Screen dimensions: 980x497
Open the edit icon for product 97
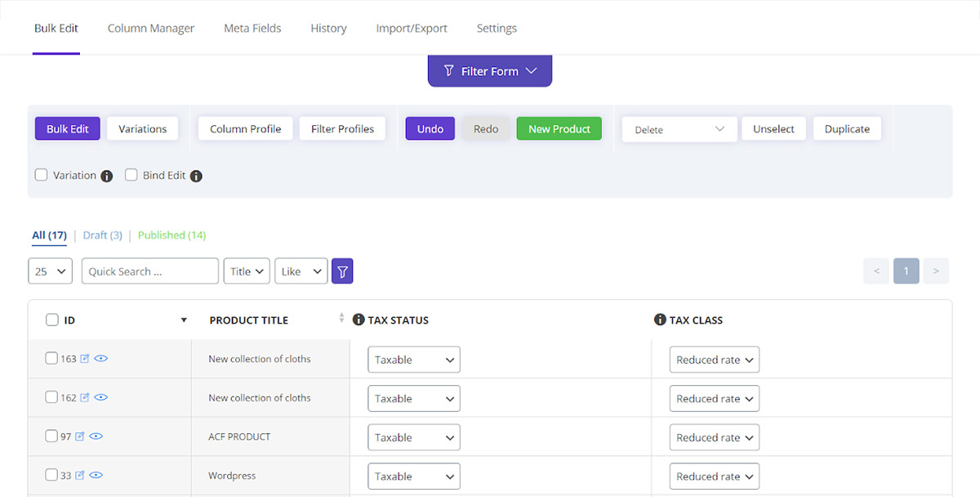coord(80,437)
